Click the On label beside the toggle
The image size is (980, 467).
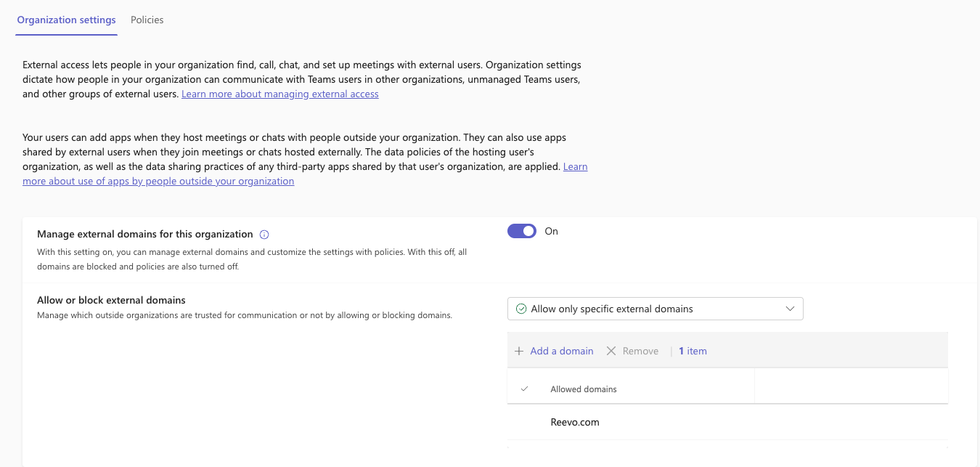pos(551,231)
